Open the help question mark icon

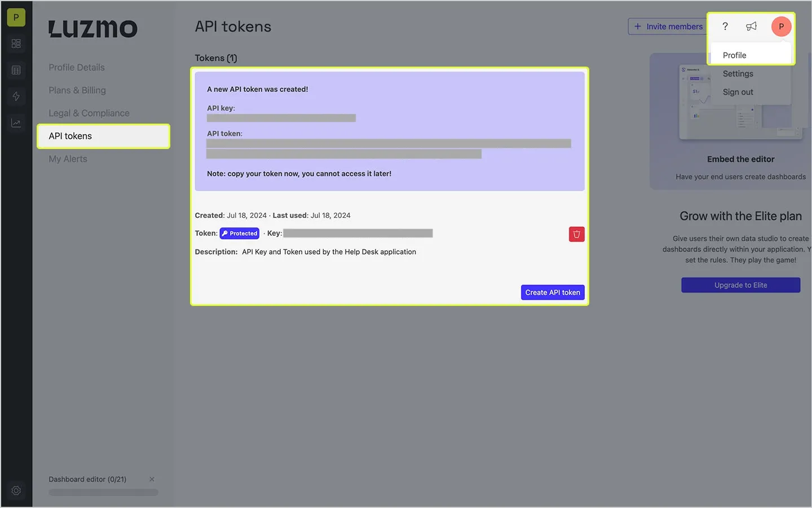pos(725,27)
